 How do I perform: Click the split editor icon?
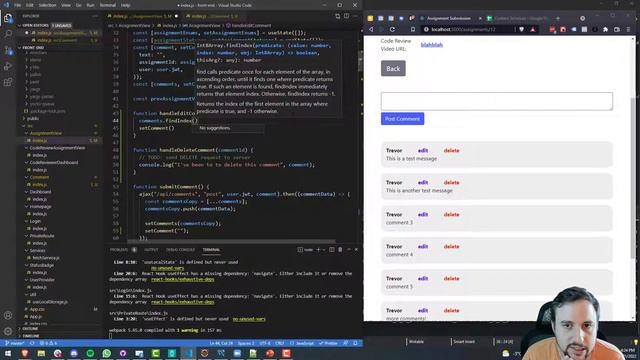point(347,16)
